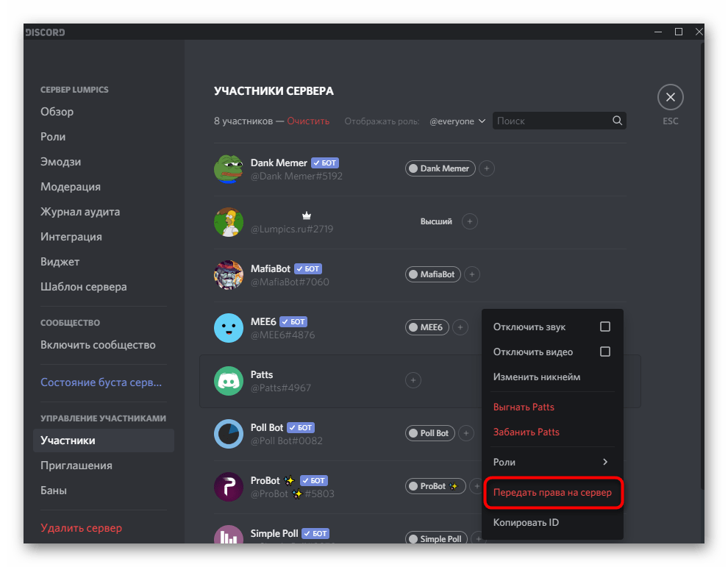The width and height of the screenshot is (728, 567).
Task: Toggle the Отключить видео checkbox
Action: click(x=604, y=352)
